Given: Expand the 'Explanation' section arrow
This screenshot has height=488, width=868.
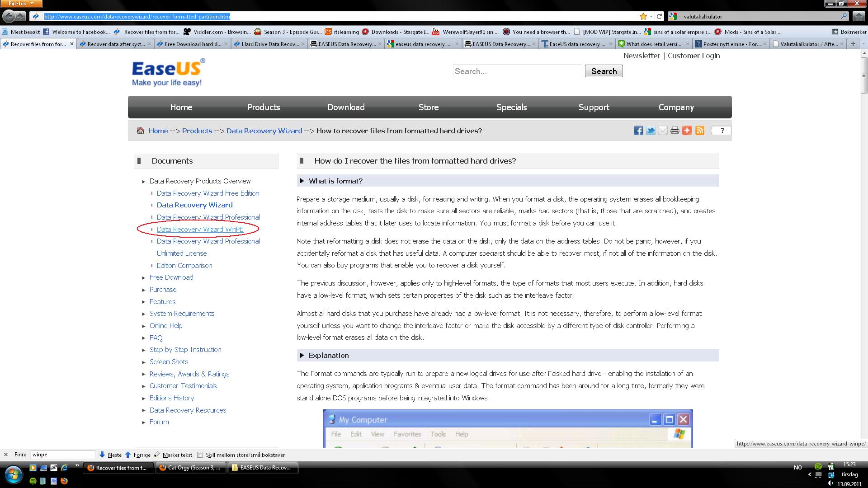Looking at the screenshot, I should (302, 355).
